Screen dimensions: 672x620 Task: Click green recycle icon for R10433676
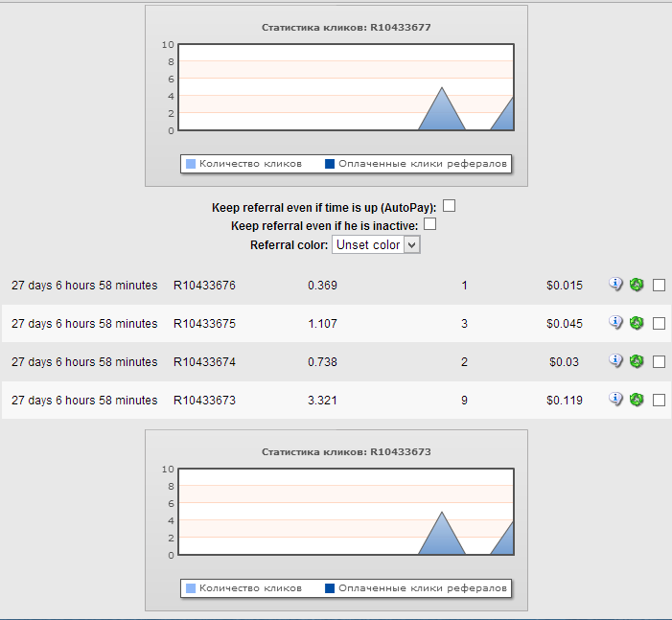637,285
